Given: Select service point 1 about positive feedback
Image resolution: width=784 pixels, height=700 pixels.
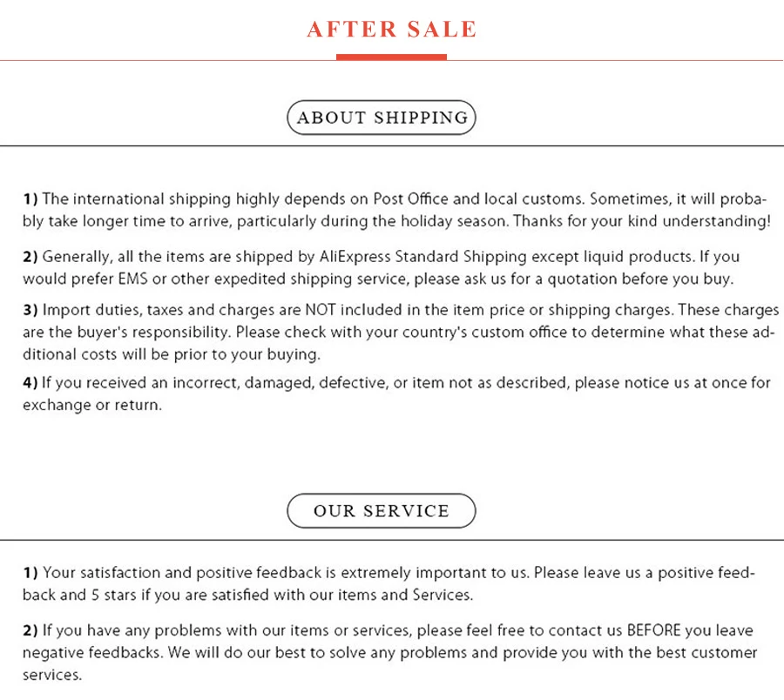Looking at the screenshot, I should (x=389, y=583).
